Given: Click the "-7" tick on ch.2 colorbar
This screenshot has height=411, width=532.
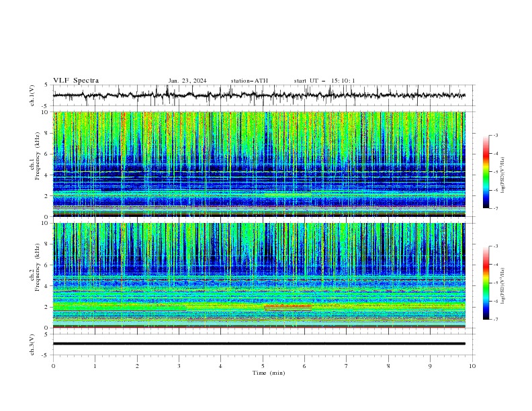Looking at the screenshot, I should (496, 320).
